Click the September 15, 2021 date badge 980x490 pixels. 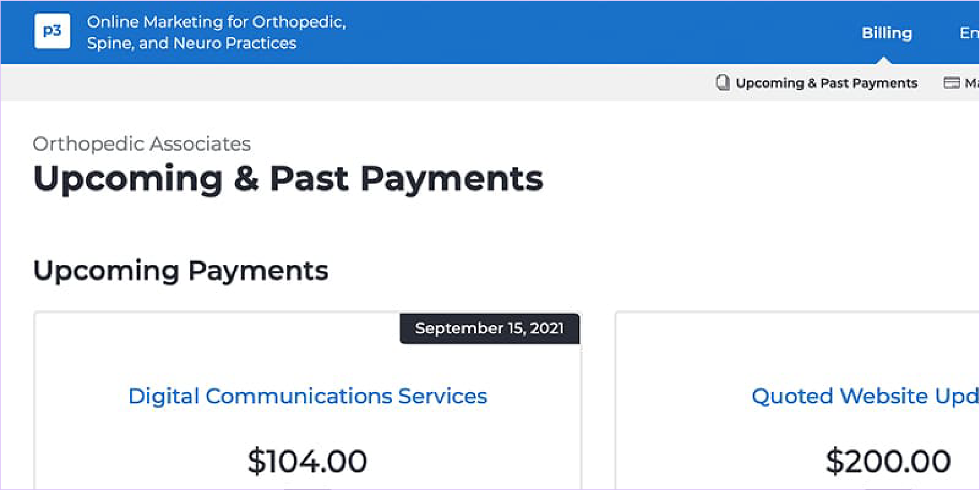coord(489,328)
